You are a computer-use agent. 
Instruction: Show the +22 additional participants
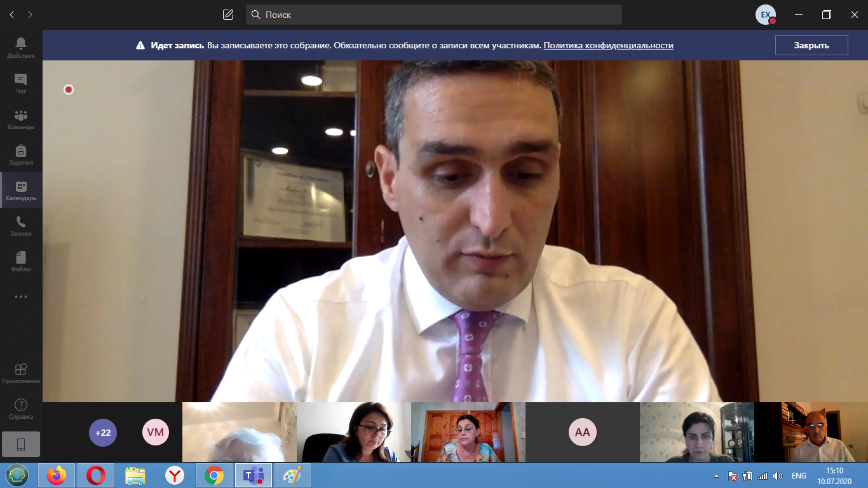pyautogui.click(x=103, y=433)
